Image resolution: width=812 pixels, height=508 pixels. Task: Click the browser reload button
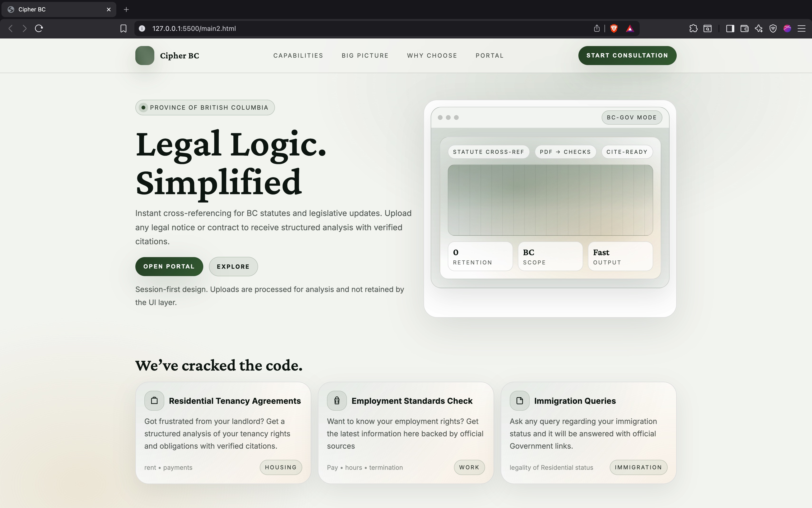tap(39, 28)
